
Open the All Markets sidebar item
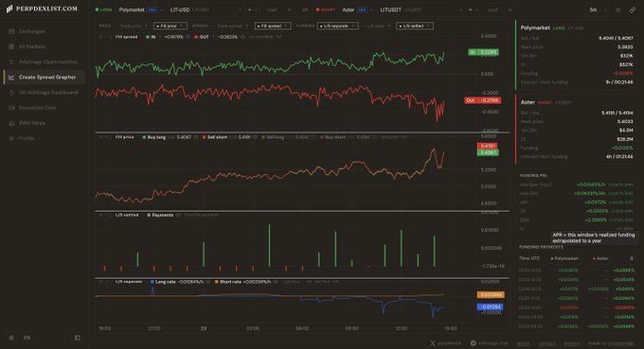pyautogui.click(x=44, y=46)
